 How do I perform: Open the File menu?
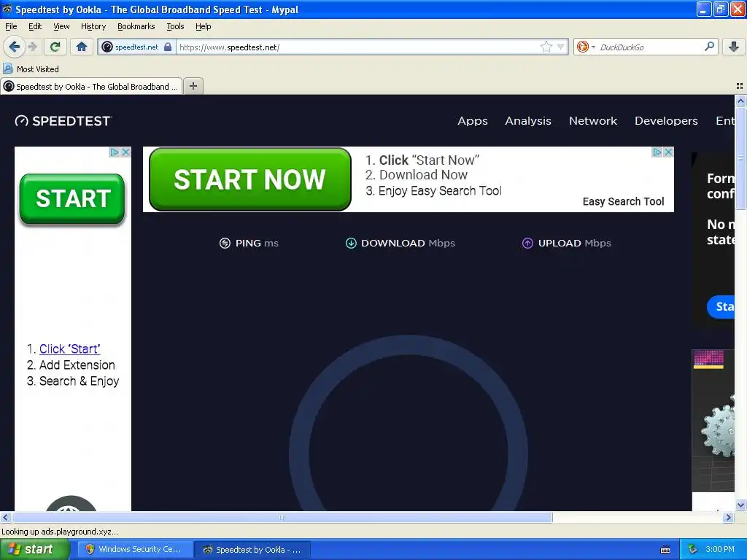click(x=11, y=26)
